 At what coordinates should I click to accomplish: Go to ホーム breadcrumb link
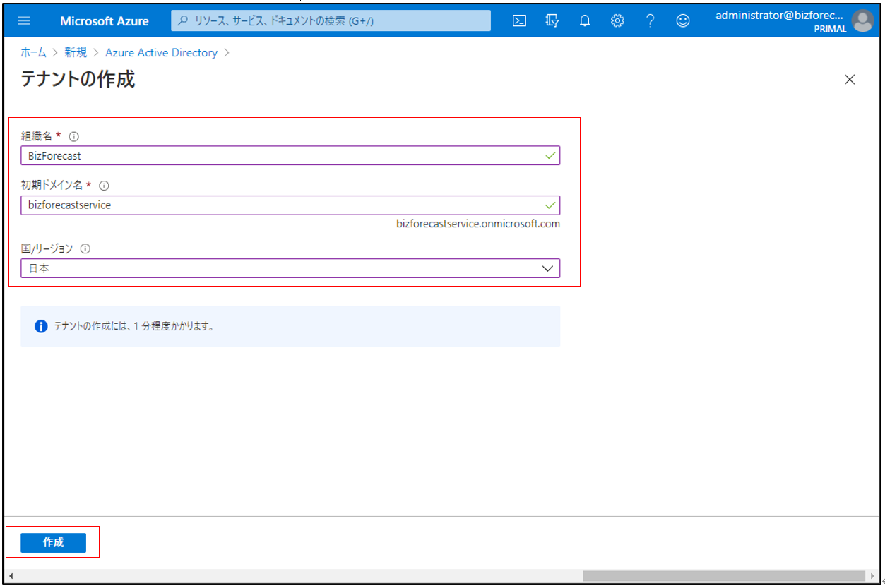click(x=33, y=53)
